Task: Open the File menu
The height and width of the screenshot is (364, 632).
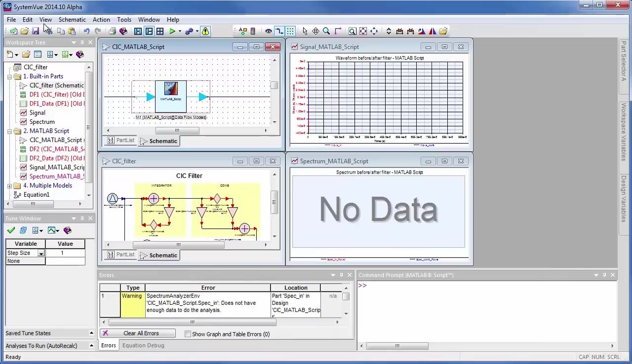Action: click(11, 20)
